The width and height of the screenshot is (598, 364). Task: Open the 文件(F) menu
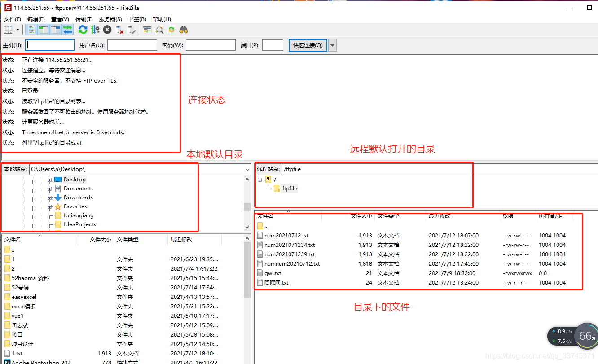tap(13, 19)
